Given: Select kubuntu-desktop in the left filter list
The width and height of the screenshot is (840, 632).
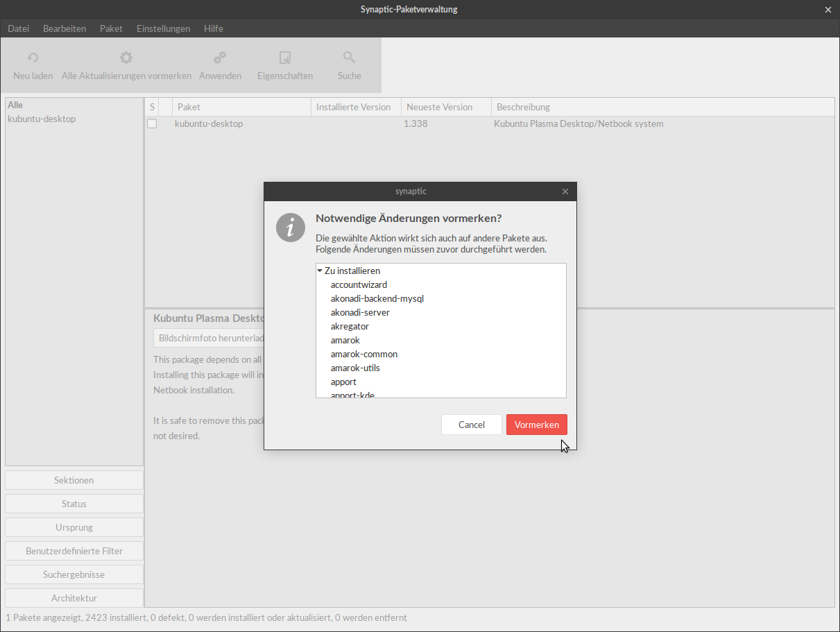Looking at the screenshot, I should click(42, 119).
